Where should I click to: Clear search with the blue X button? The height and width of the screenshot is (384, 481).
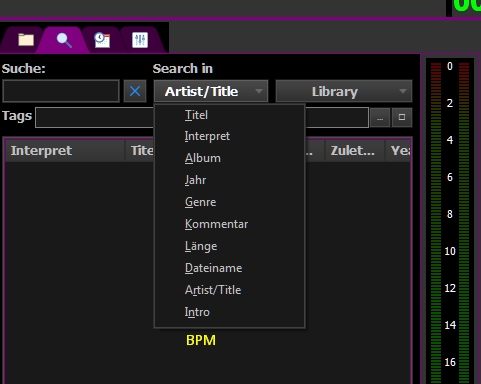click(135, 91)
